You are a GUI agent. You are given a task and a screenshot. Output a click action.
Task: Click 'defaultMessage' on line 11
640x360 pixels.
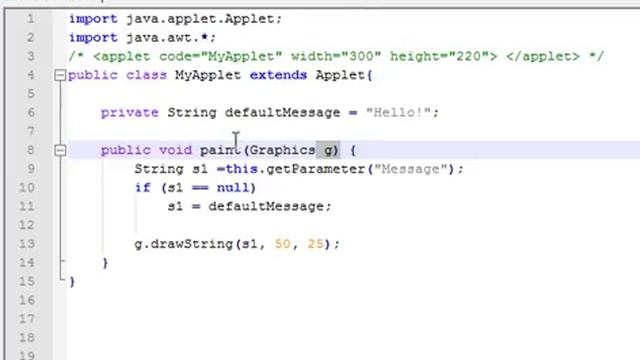coord(266,207)
